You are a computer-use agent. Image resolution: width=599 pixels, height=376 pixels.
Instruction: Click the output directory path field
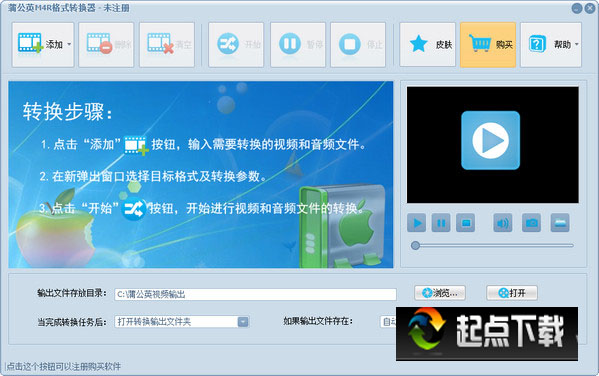coord(255,294)
